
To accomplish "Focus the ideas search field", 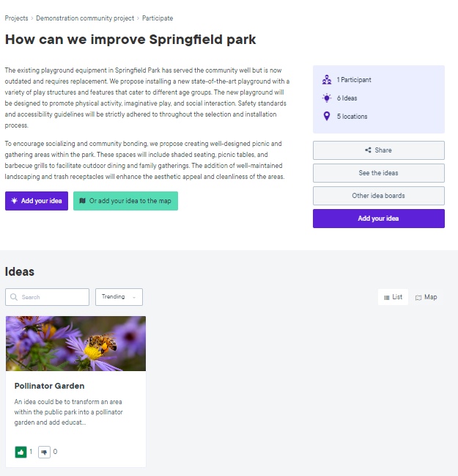I will [x=53, y=297].
